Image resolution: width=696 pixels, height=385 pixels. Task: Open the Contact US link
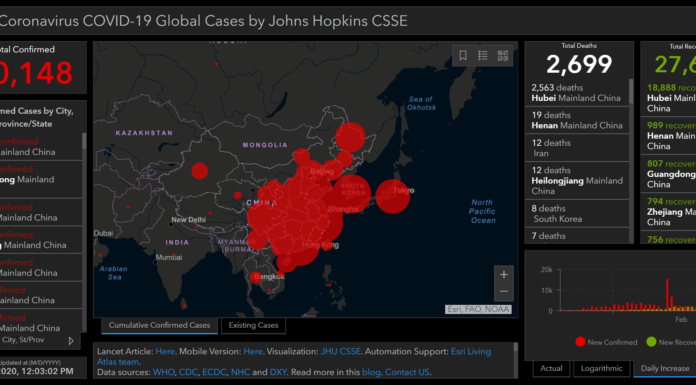click(407, 372)
